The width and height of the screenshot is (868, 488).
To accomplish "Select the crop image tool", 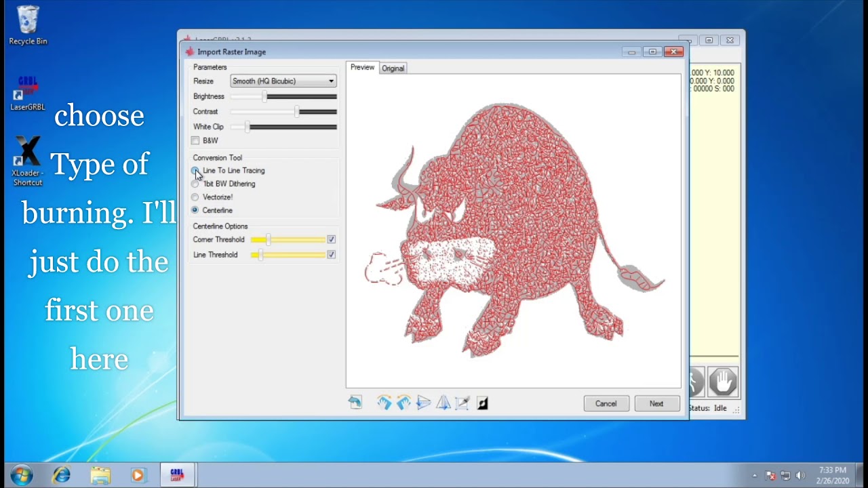I will 462,403.
